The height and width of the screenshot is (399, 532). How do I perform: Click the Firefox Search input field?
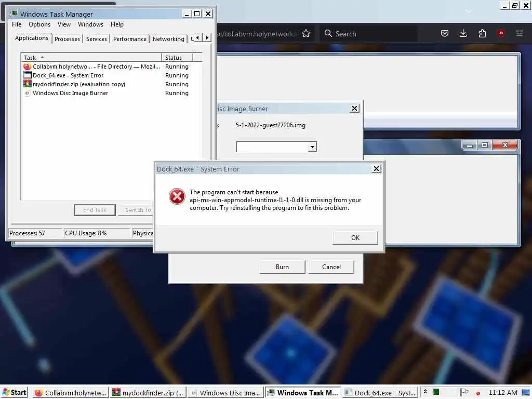click(x=368, y=33)
